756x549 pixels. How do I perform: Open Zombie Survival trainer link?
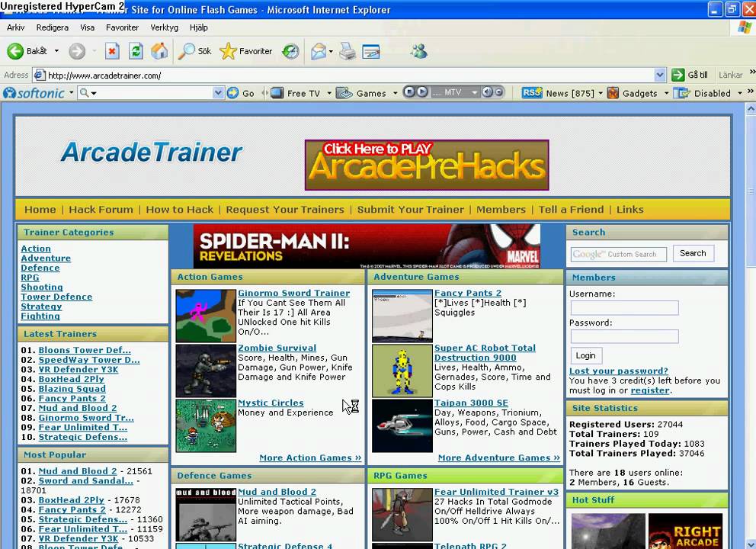point(277,348)
